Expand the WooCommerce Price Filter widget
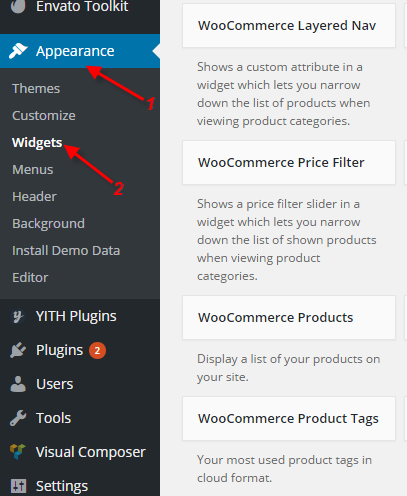 [289, 162]
